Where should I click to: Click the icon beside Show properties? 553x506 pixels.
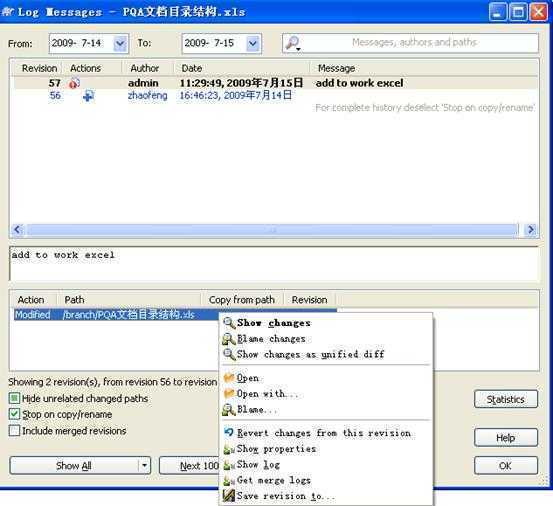point(229,449)
